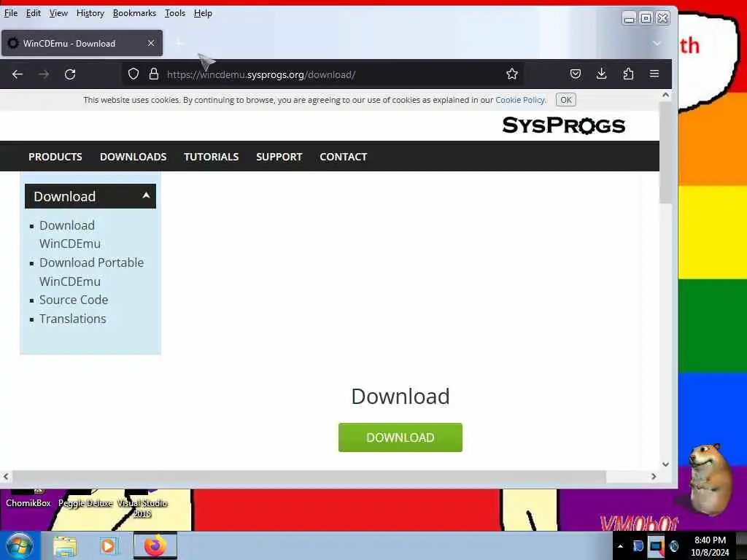Open the Firefox downloads panel
Screen dimensions: 747x560
click(602, 74)
